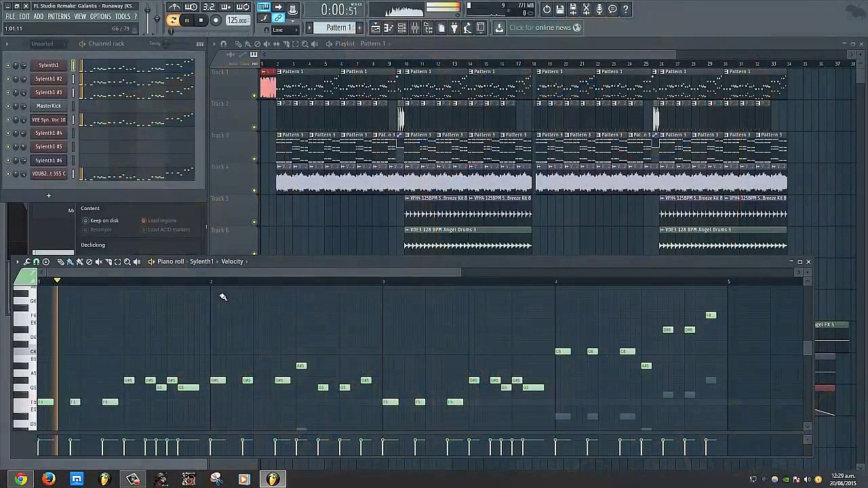Open piano roll tools wrench menu
Image resolution: width=868 pixels, height=488 pixels.
click(x=27, y=262)
